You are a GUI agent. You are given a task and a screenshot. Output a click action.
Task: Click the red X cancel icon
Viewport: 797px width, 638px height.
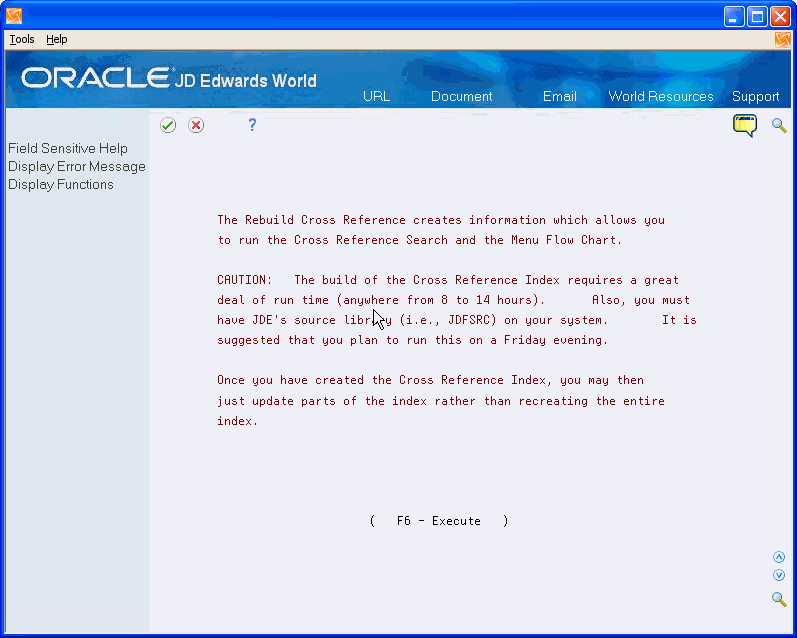tap(196, 125)
